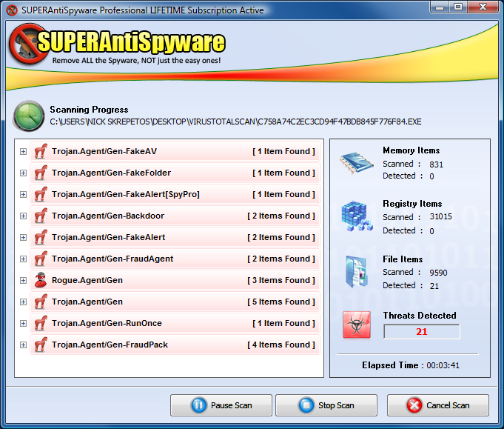Click the Gen-Backdoor trojan horse icon

pyautogui.click(x=41, y=216)
